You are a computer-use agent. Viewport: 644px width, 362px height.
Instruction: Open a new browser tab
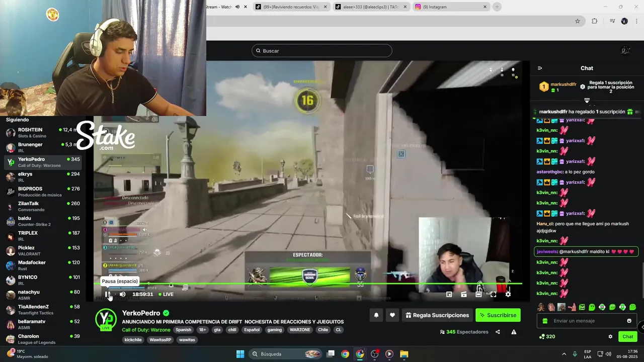(x=497, y=7)
